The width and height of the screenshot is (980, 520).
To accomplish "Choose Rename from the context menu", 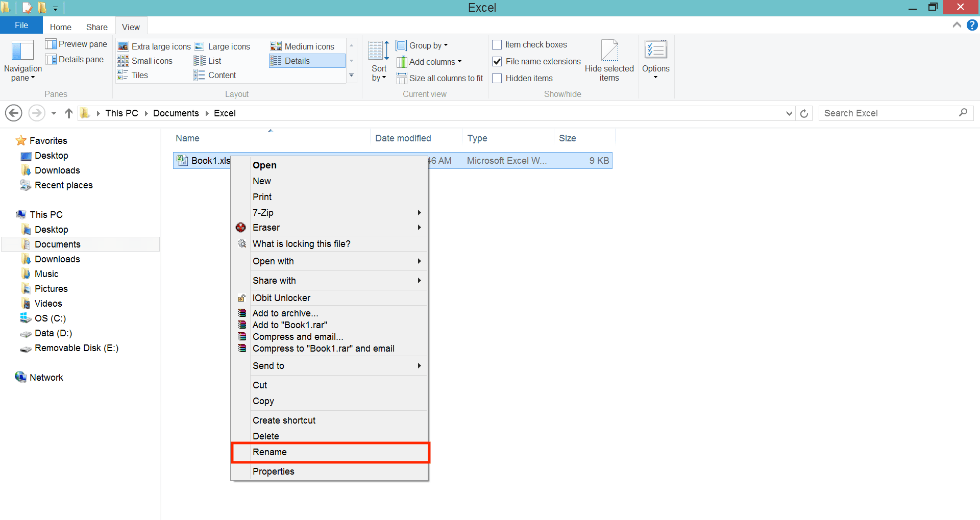I will click(330, 452).
